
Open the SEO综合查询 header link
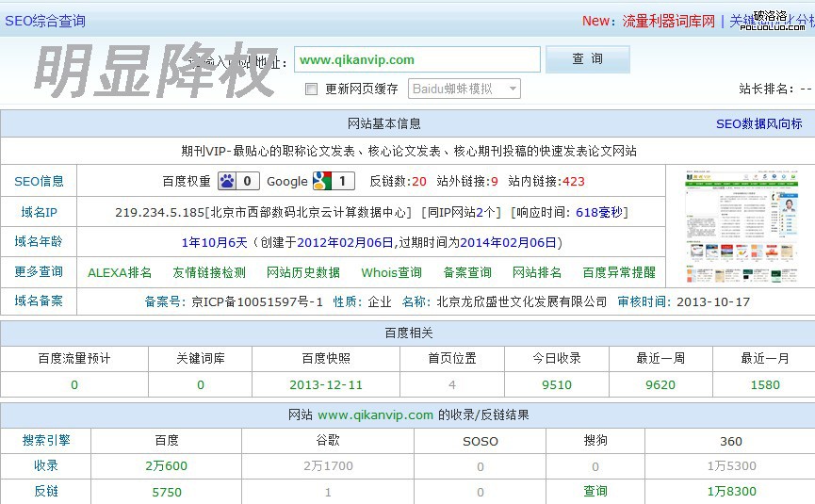[x=45, y=21]
